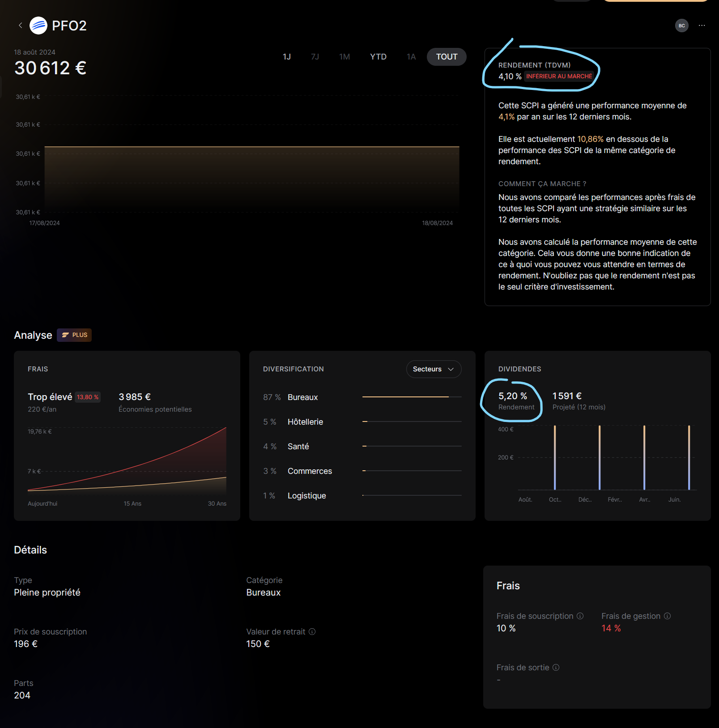Click the 3 985 € potential savings value

coord(135,397)
